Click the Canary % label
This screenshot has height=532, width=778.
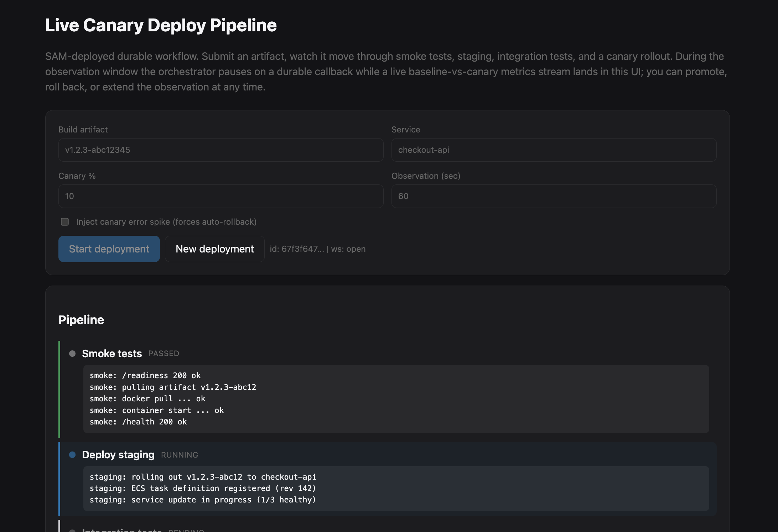[77, 176]
